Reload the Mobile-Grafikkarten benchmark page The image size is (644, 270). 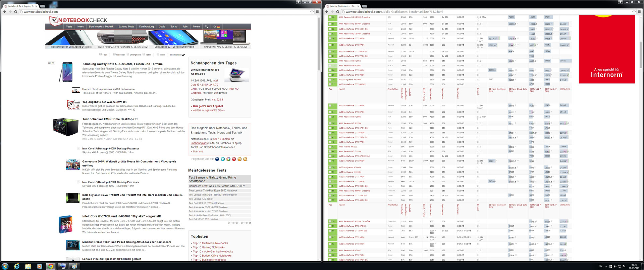click(x=337, y=12)
